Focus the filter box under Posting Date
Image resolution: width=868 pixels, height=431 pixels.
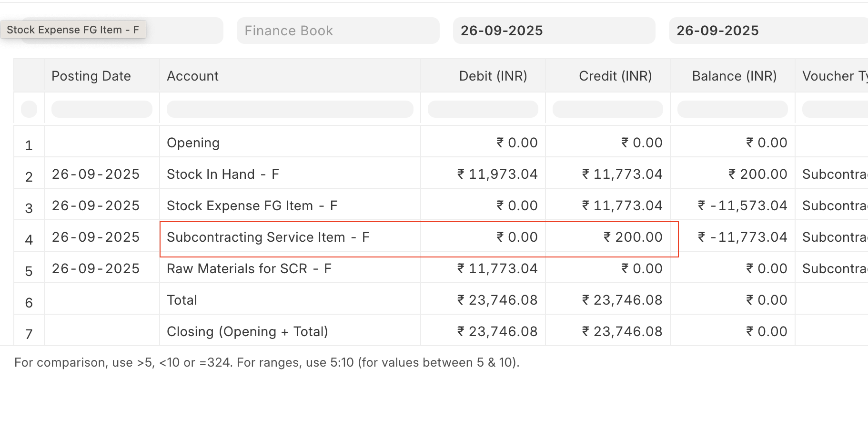pos(101,109)
